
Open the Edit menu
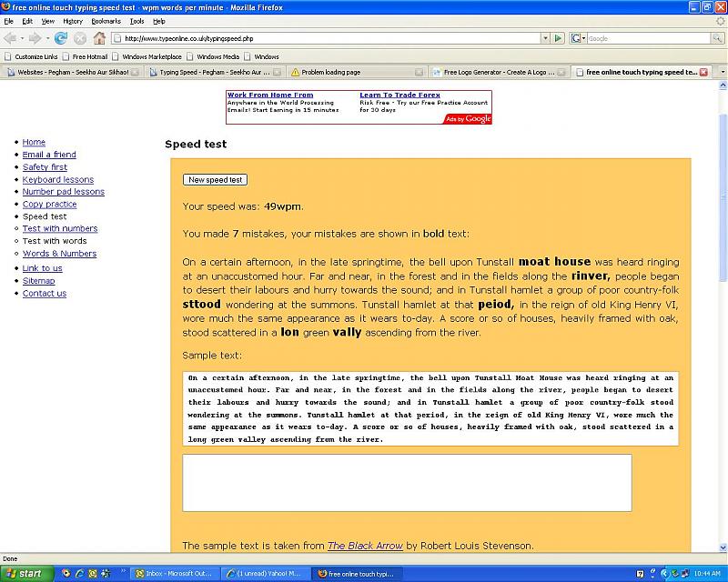point(27,21)
